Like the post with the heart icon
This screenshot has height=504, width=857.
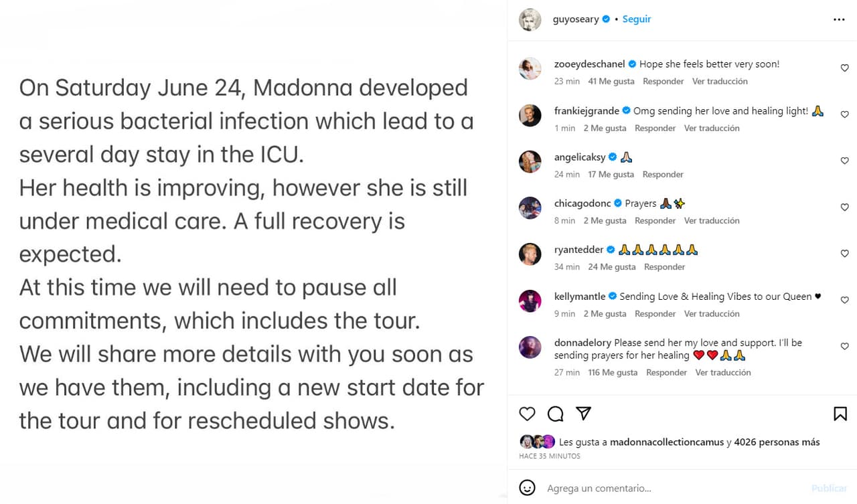[527, 414]
